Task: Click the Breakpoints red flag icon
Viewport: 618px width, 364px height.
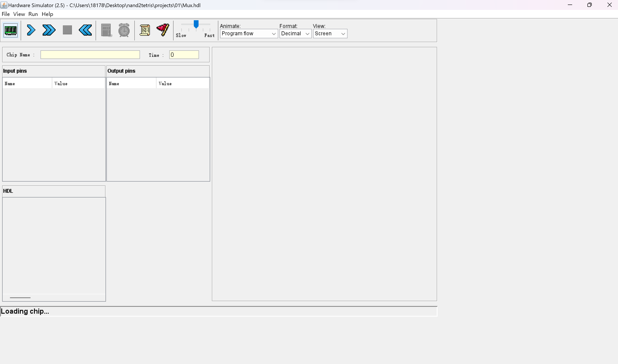Action: tap(163, 30)
